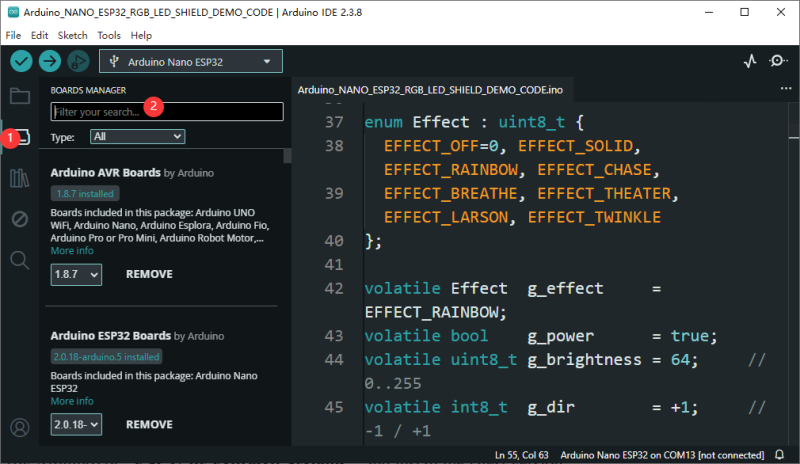Click the boards filter search field
Viewport: 800px width, 464px height.
click(x=167, y=112)
